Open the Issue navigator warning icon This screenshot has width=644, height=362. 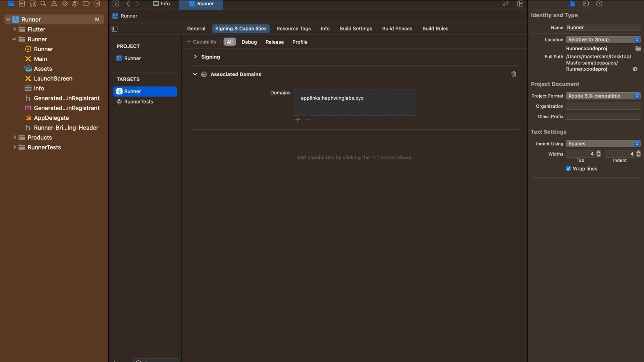pyautogui.click(x=54, y=4)
